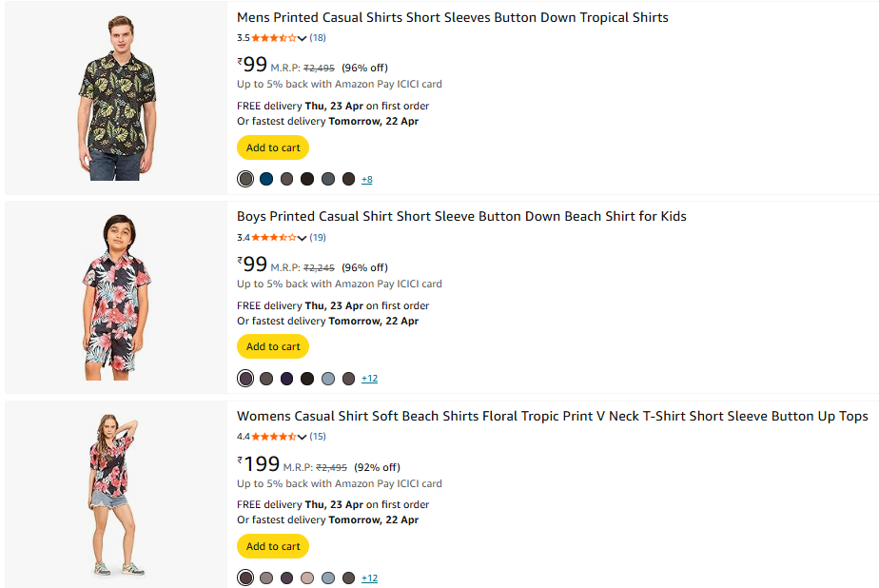
Task: Open the Mens tropical shirt product image
Action: pos(115,98)
